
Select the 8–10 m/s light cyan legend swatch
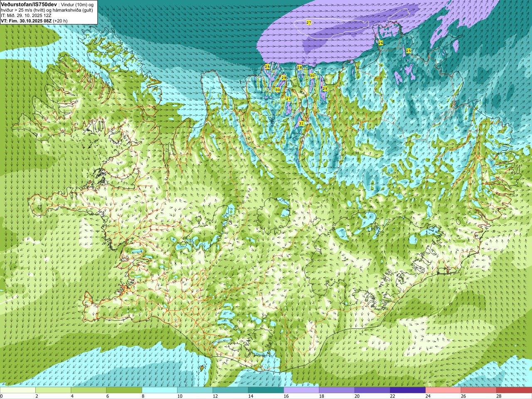coord(160,390)
